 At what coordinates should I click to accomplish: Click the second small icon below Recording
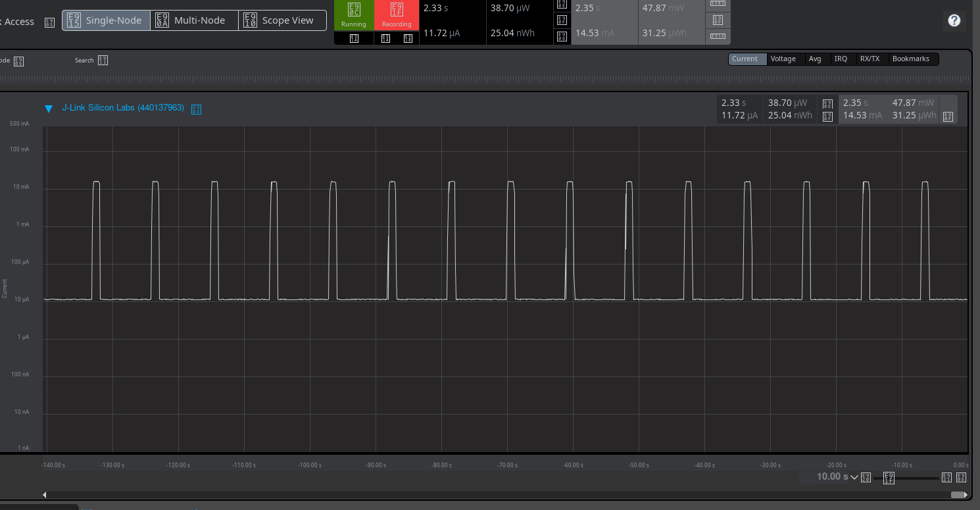(408, 38)
